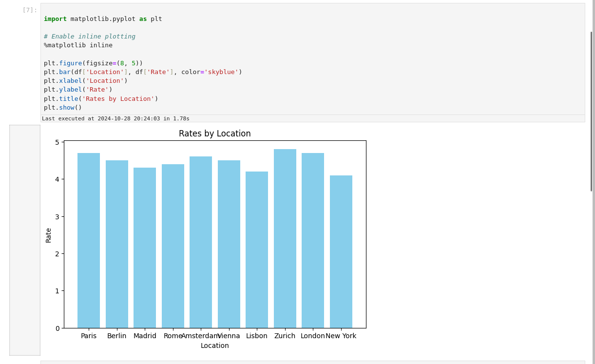This screenshot has height=364, width=595.
Task: Click the rotated Rate y-axis label
Action: (49, 235)
